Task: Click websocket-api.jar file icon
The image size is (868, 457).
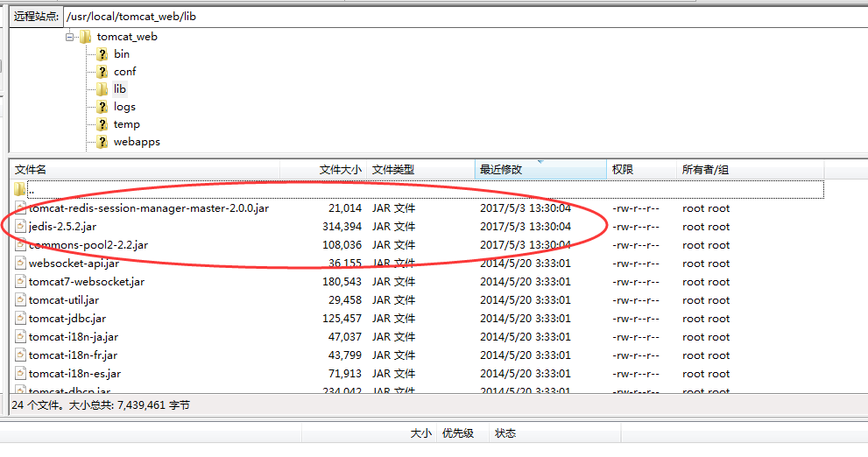Action: coord(20,264)
